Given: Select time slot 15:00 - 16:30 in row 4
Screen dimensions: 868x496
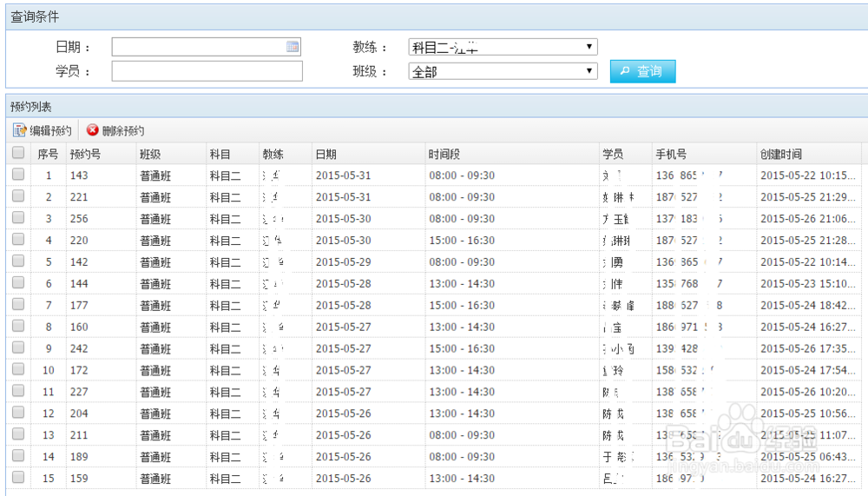Looking at the screenshot, I should [x=462, y=240].
